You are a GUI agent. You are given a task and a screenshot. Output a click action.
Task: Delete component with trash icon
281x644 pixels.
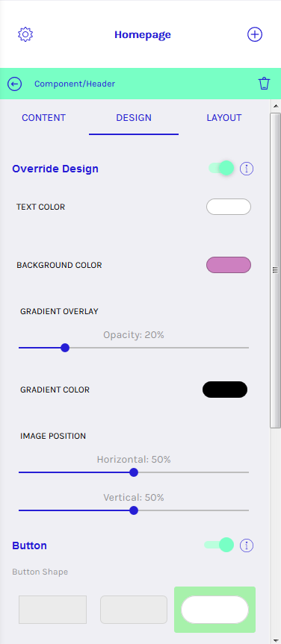(x=264, y=84)
